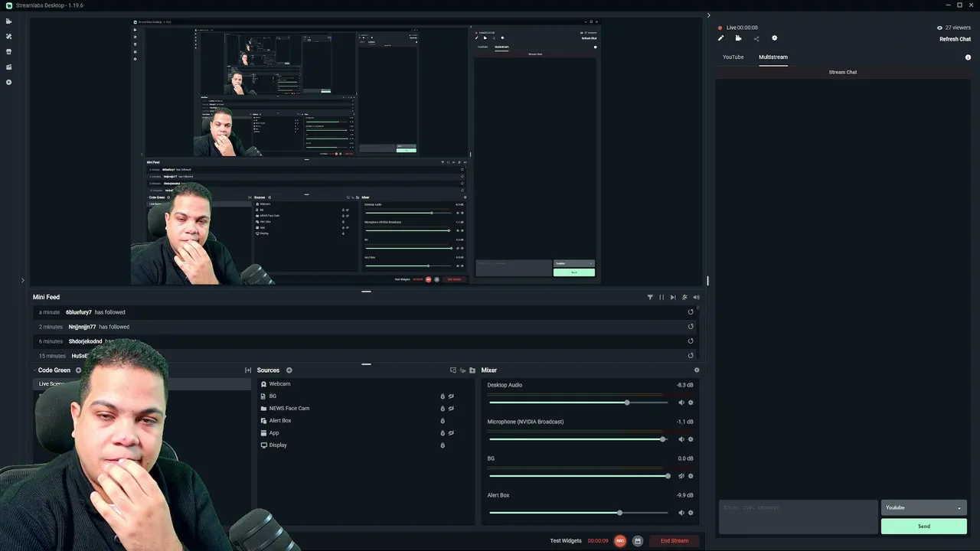Screen dimensions: 980x551
Task: Mute Alert Box speaker icon
Action: pos(681,513)
